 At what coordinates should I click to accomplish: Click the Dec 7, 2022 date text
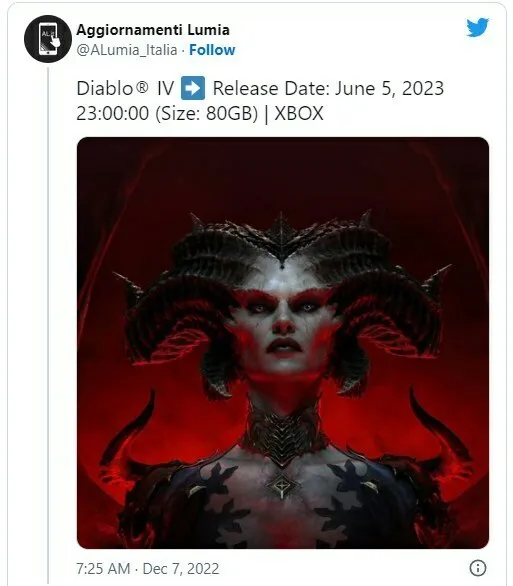180,568
